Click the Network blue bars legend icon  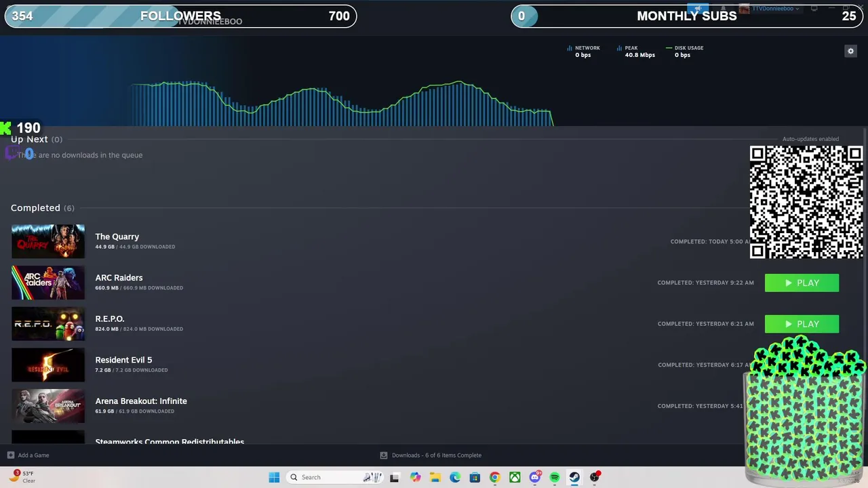[x=570, y=48]
